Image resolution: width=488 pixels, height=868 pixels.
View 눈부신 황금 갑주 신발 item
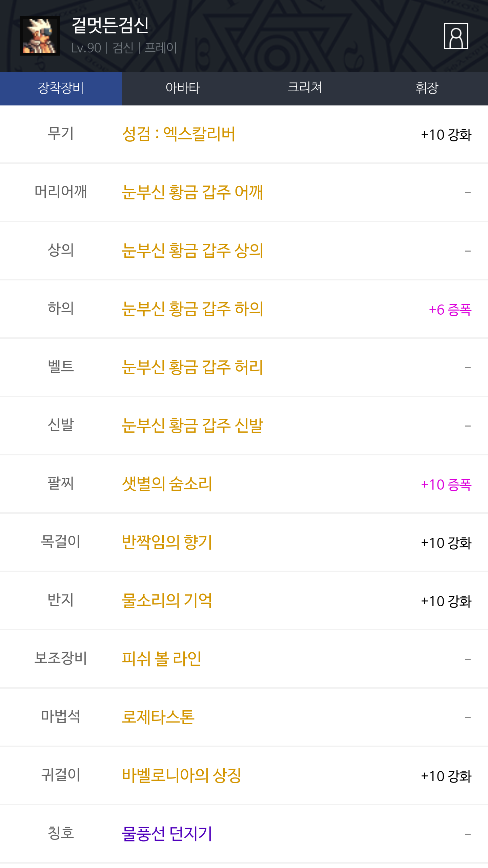coord(192,426)
